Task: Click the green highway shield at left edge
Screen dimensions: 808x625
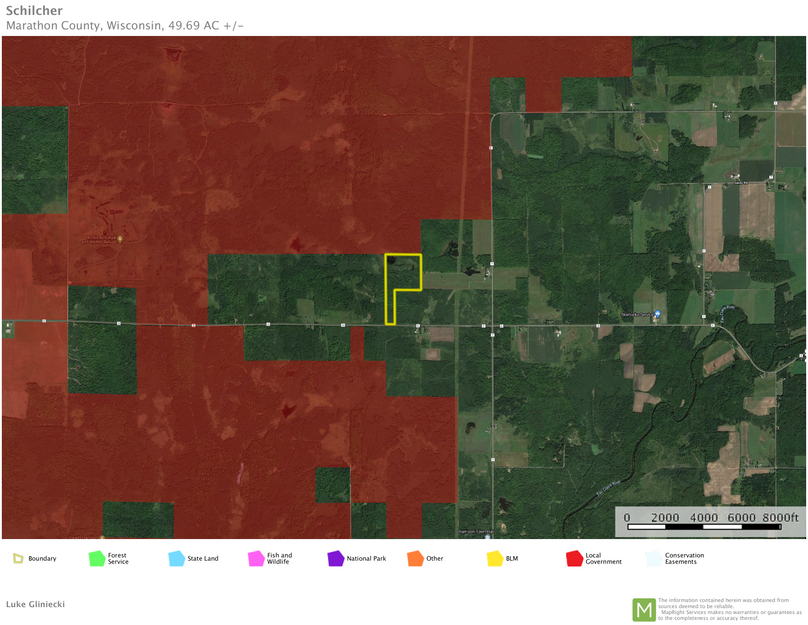Action: click(8, 327)
